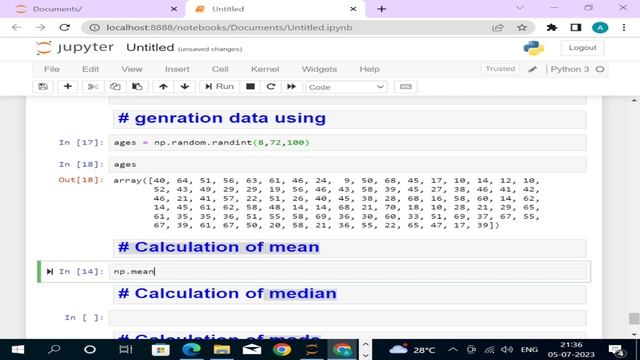Open the Help menu
The image size is (640, 360).
369,69
